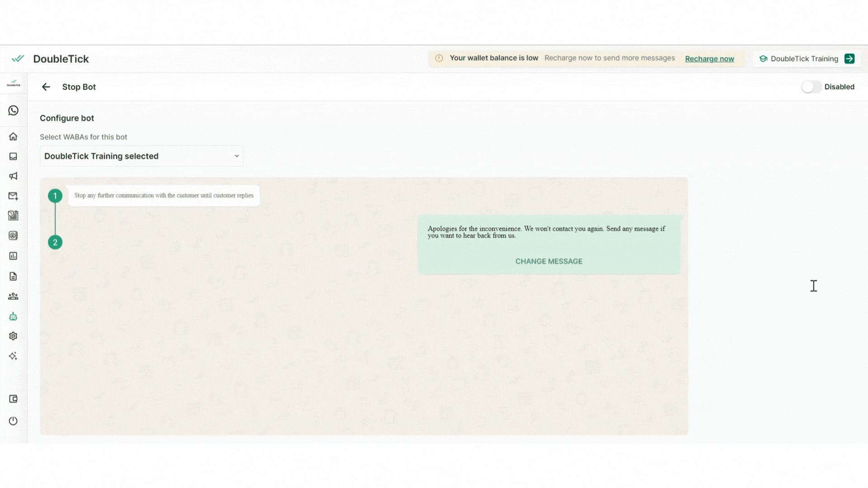Screen dimensions: 868x488
Task: Open the analytics chart icon
Action: (x=13, y=256)
